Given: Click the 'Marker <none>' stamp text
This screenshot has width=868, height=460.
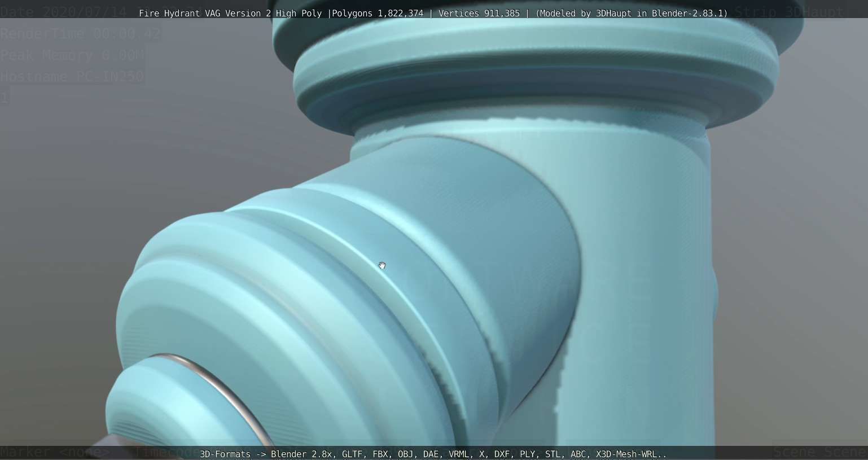Looking at the screenshot, I should click(55, 452).
